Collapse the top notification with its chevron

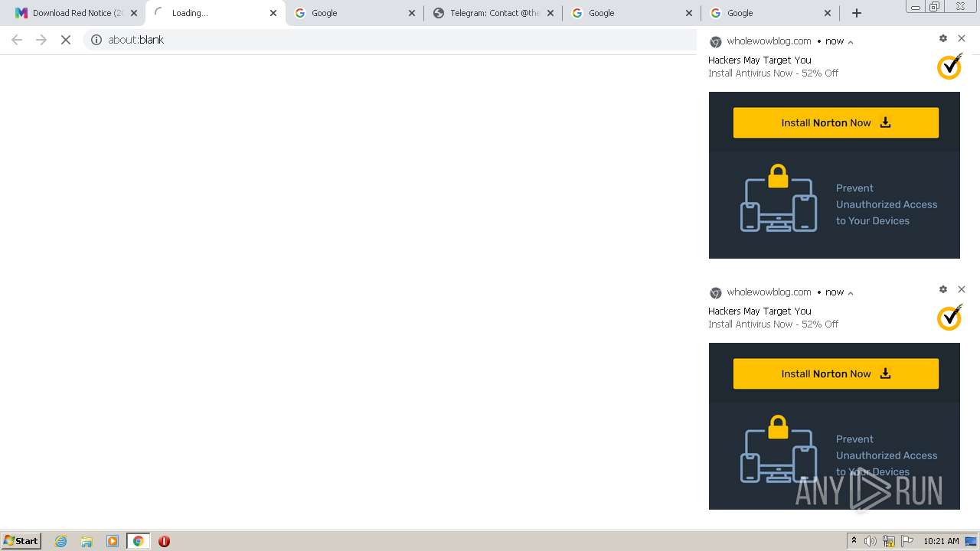[851, 42]
